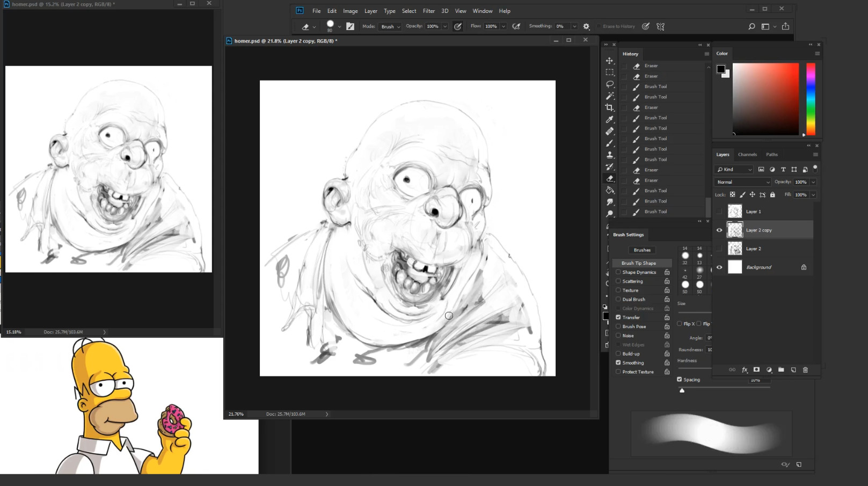Image resolution: width=868 pixels, height=486 pixels.
Task: Enable Scattering checkbox
Action: [618, 281]
